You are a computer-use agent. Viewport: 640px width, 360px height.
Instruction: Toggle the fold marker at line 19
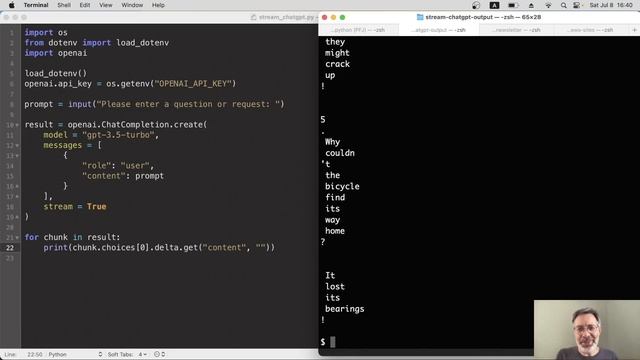pyautogui.click(x=17, y=217)
